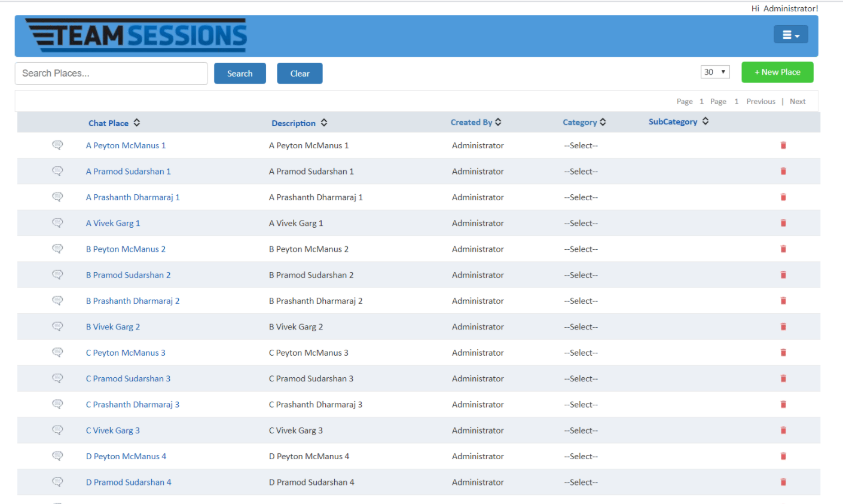Open the A Vivek Garg 1 link

click(113, 223)
